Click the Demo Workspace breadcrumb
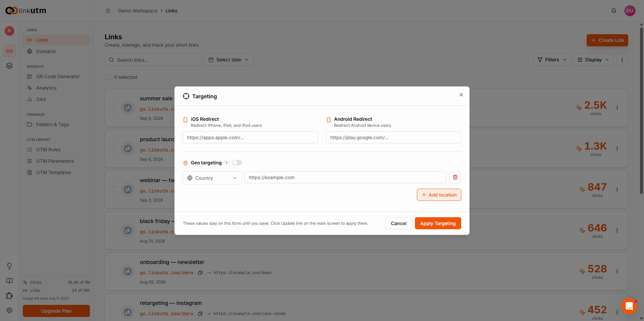The image size is (644, 321). pos(138,11)
